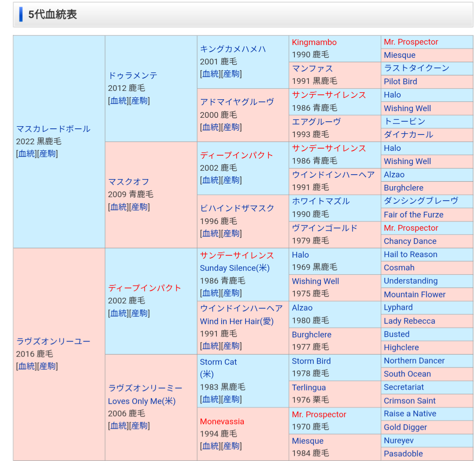Open 血統 link under アドマイヤグルーヴ
The image size is (476, 461).
click(211, 127)
